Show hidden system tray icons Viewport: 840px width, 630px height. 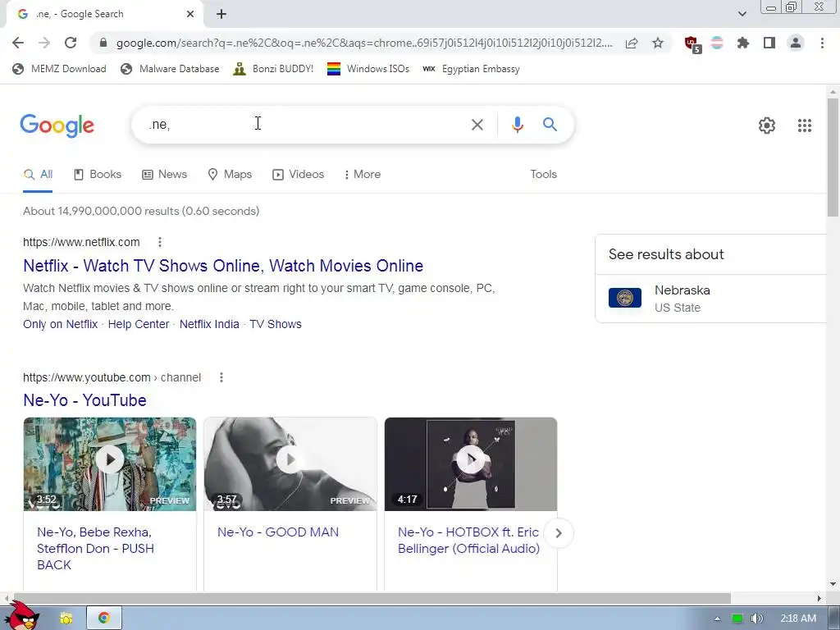click(717, 619)
